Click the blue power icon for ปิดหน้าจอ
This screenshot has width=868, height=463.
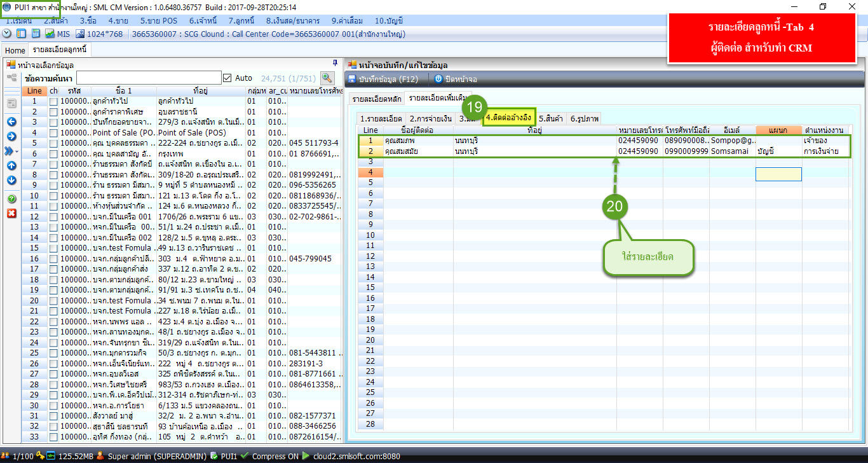coord(438,79)
